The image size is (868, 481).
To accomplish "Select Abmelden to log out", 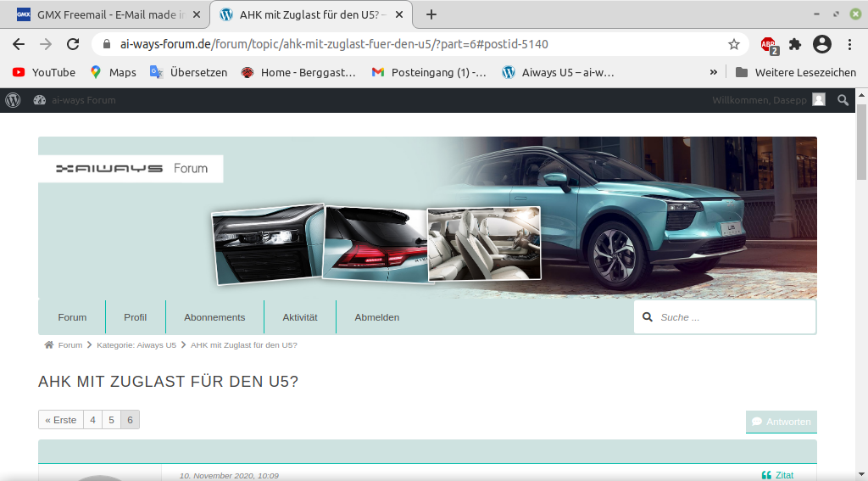I will pyautogui.click(x=377, y=317).
